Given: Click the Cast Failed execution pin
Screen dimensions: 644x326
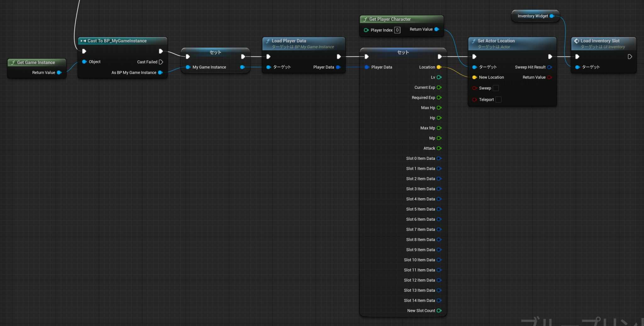Looking at the screenshot, I should click(161, 62).
